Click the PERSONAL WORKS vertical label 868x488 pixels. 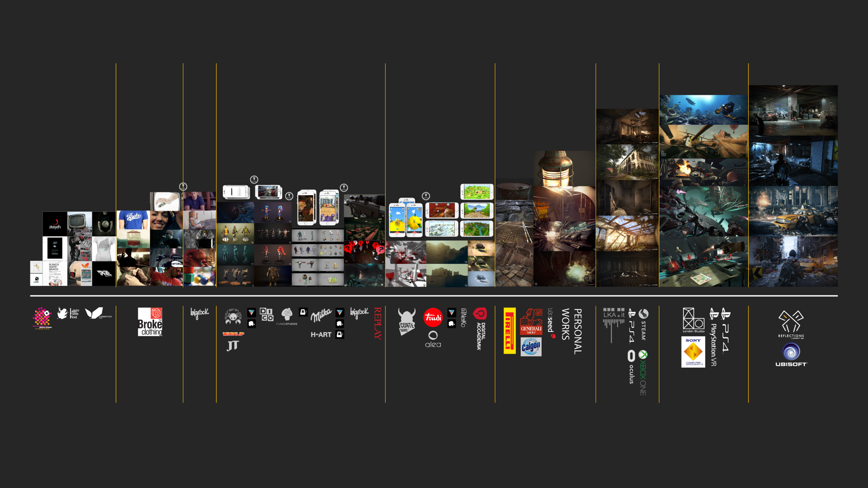tap(572, 331)
